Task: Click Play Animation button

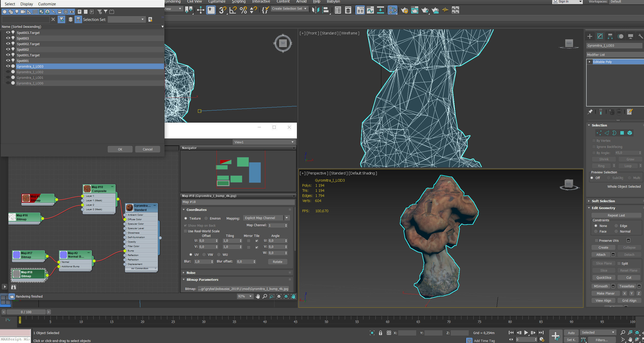Action: pyautogui.click(x=526, y=333)
